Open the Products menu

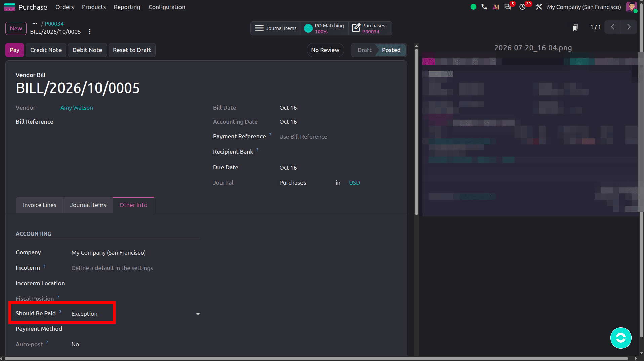click(94, 7)
